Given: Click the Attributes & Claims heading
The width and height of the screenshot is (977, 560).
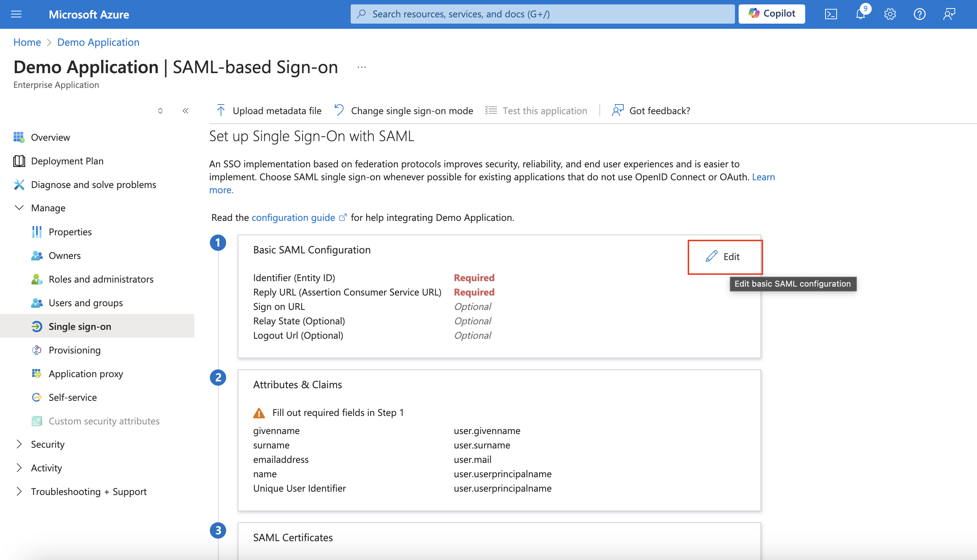Looking at the screenshot, I should (x=297, y=385).
